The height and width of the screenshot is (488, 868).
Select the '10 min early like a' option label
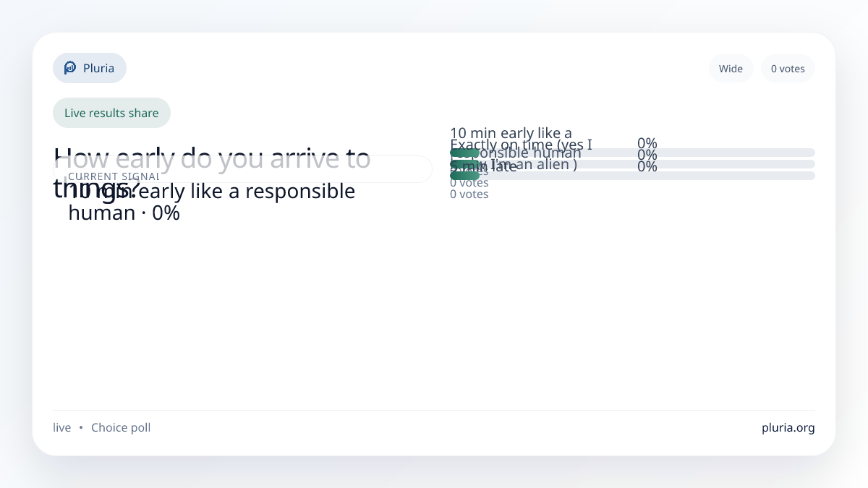[511, 133]
